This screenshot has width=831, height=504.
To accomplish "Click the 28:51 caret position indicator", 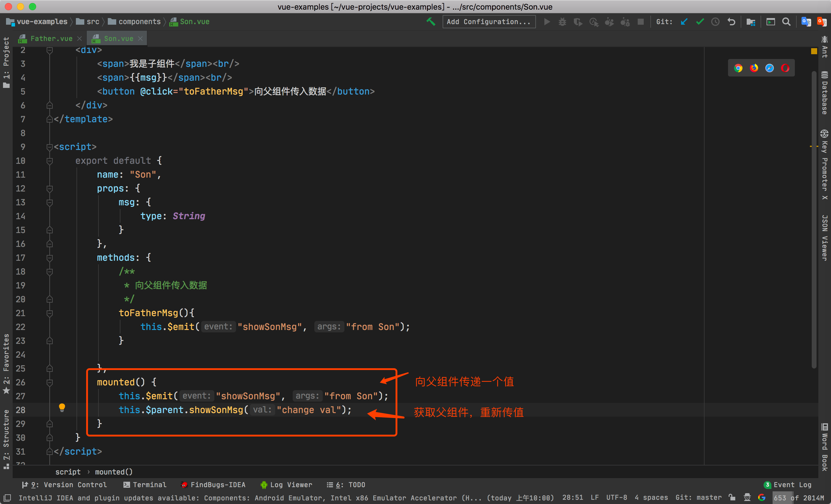I will coord(572,498).
